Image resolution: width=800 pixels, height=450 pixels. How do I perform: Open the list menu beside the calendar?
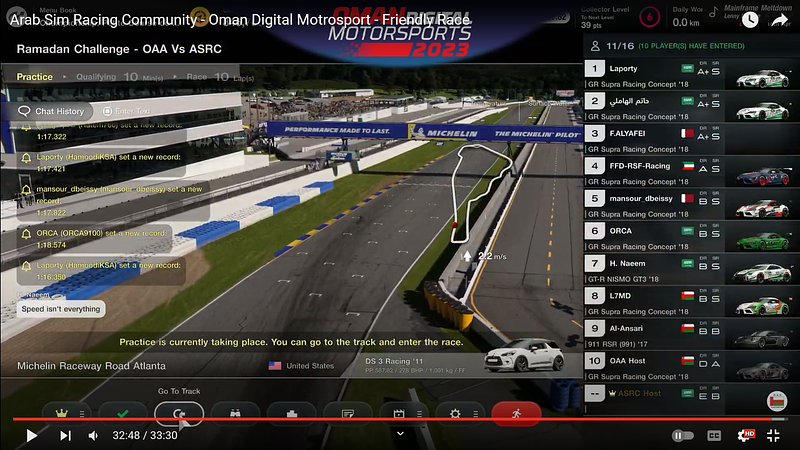(419, 414)
